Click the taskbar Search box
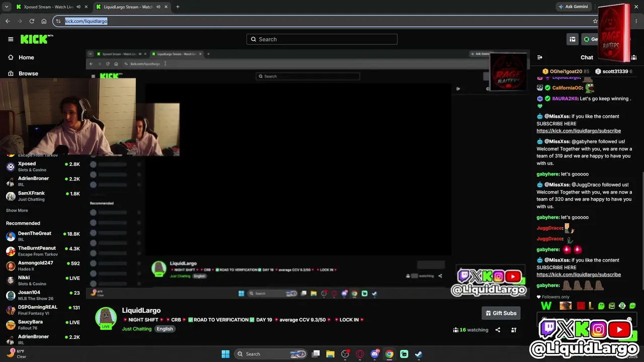Screen dimensions: 644x362 point(272,354)
